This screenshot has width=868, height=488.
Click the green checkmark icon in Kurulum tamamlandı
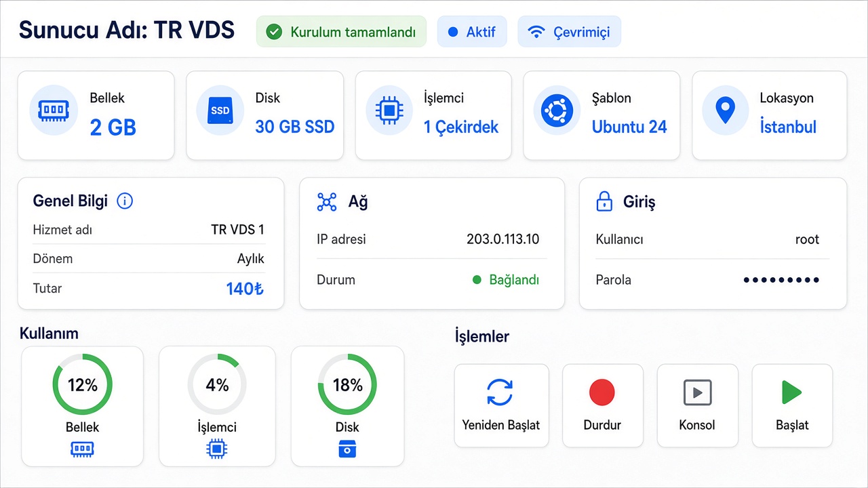[274, 32]
